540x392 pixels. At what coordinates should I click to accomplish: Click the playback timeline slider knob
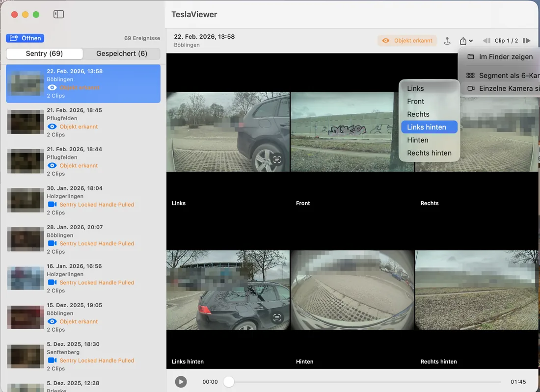pos(229,381)
